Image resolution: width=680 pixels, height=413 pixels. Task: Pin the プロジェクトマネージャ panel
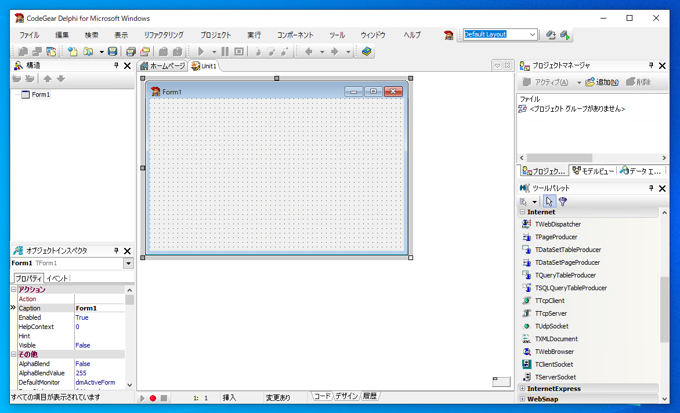click(651, 65)
